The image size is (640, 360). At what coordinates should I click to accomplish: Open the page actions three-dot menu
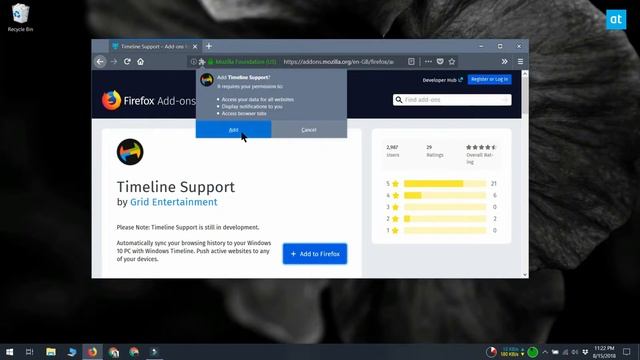tap(428, 62)
